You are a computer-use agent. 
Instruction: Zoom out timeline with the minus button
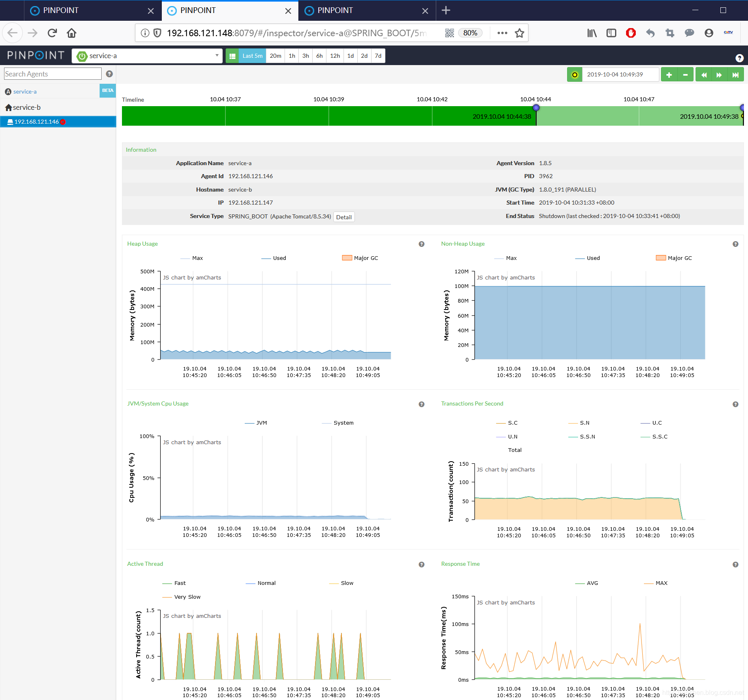tap(685, 75)
